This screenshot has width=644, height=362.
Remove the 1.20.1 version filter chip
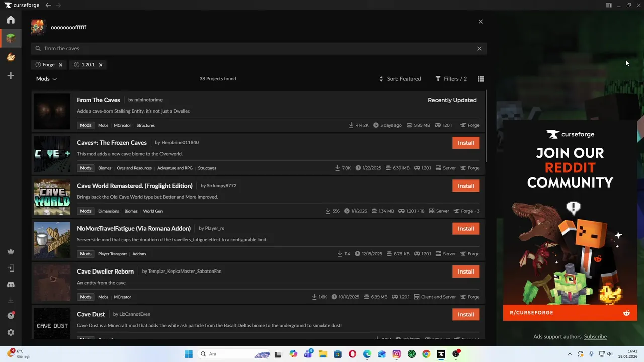point(101,65)
